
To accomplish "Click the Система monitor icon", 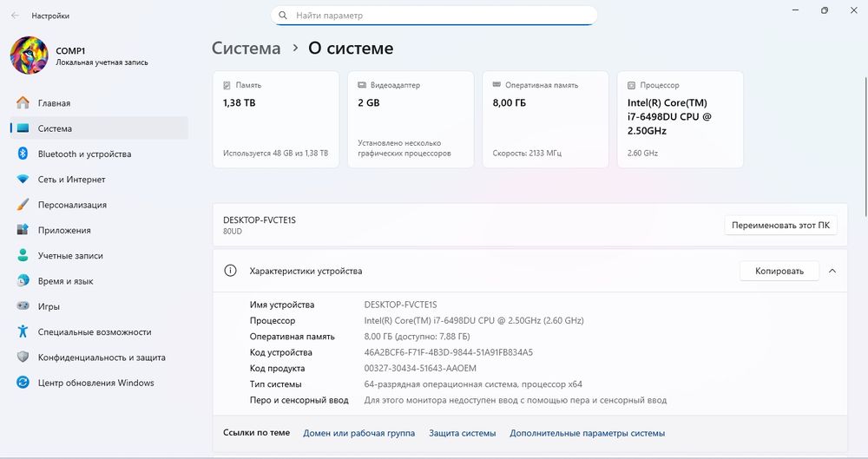I will [23, 128].
